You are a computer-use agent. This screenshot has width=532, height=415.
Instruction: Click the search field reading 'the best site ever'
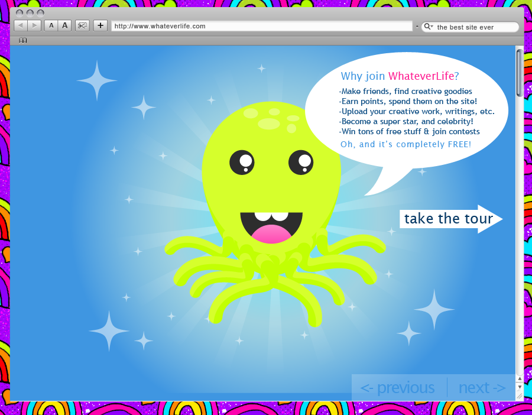(x=470, y=27)
